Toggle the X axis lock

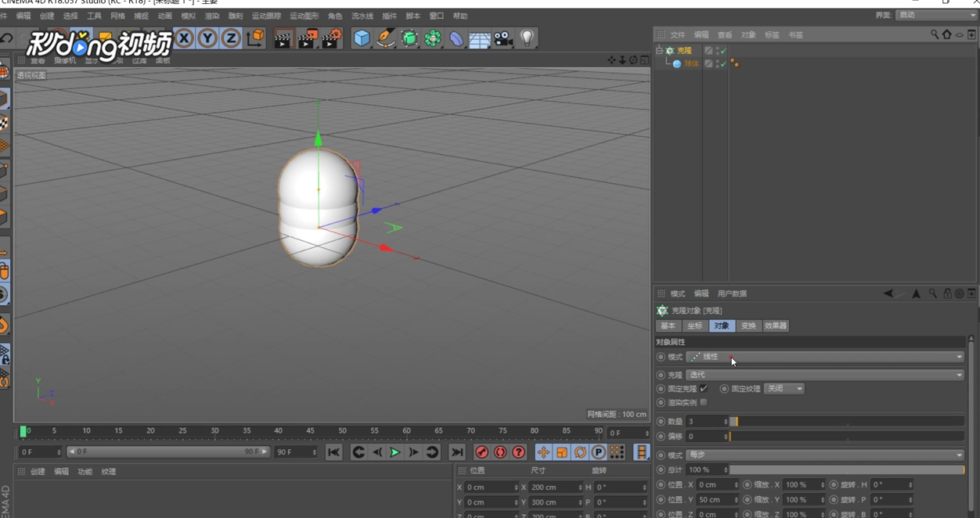coord(184,38)
